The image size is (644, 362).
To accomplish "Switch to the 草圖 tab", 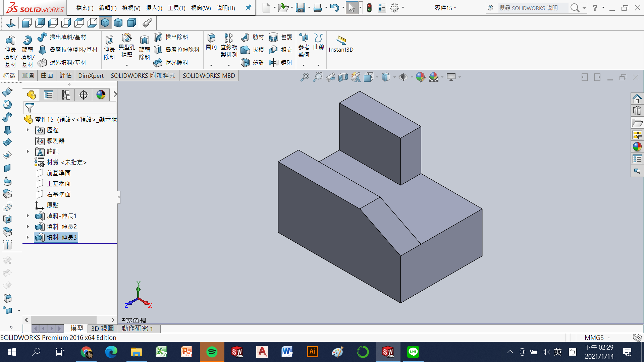I will [28, 76].
